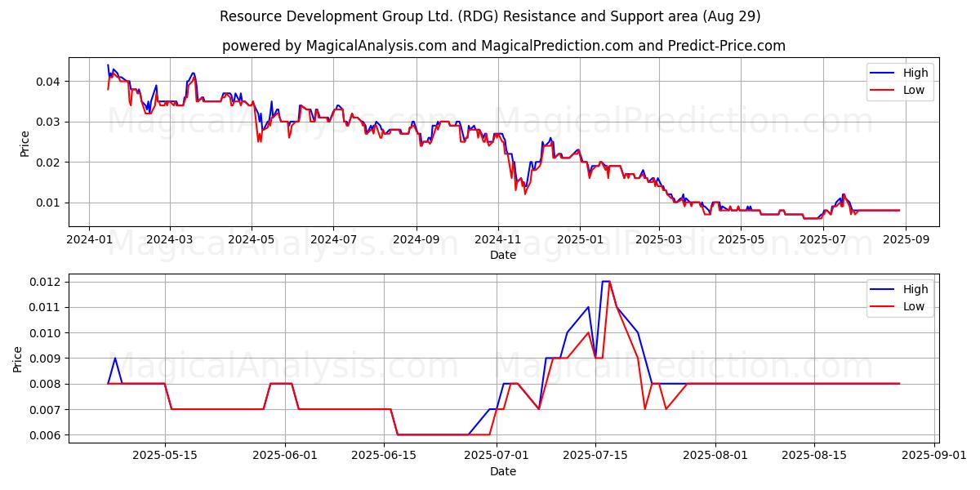Click the 0.009 blue spike in early May

115,359
